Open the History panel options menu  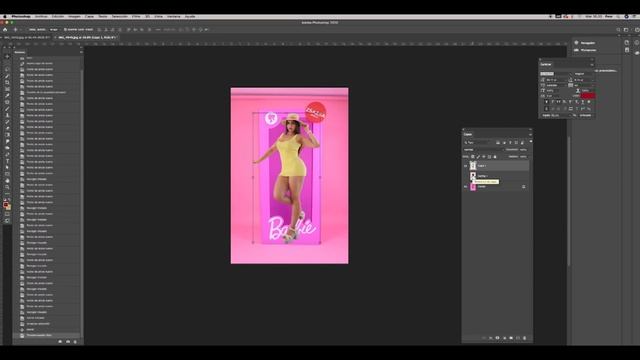point(81,52)
